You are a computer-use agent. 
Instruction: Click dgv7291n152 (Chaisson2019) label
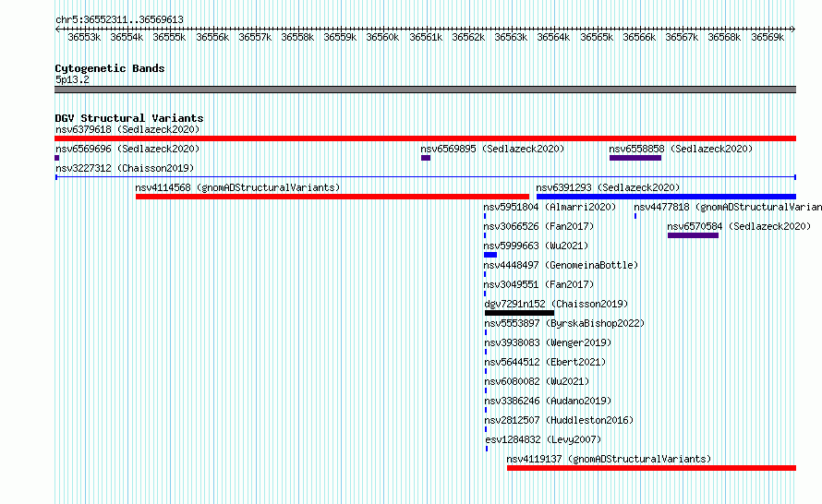(x=556, y=304)
